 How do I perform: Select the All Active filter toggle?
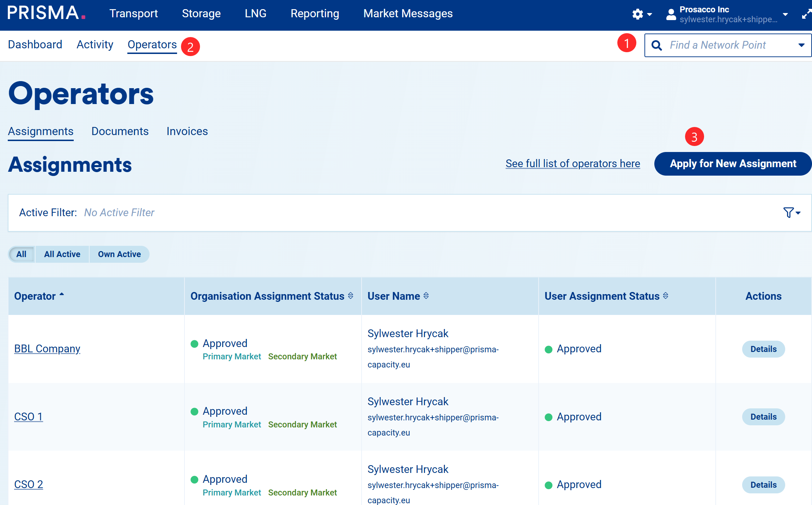(x=62, y=254)
